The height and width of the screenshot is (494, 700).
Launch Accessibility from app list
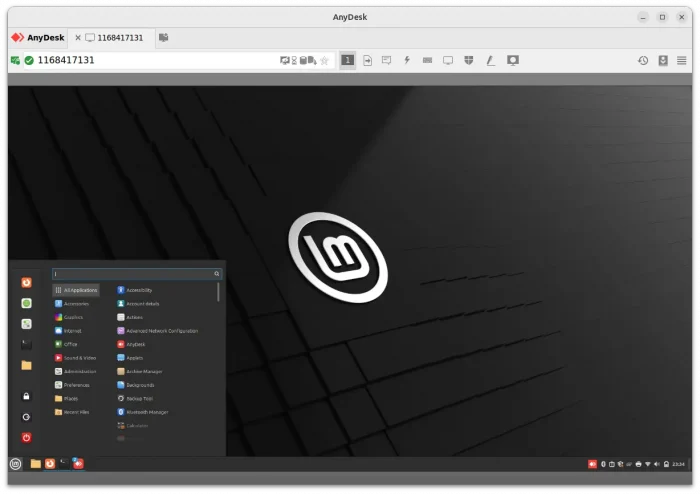134,290
